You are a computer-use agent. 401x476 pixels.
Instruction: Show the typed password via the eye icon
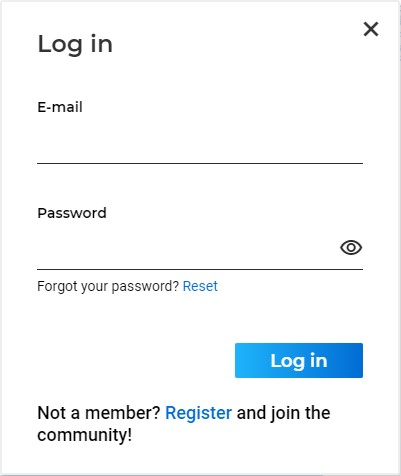click(x=351, y=247)
